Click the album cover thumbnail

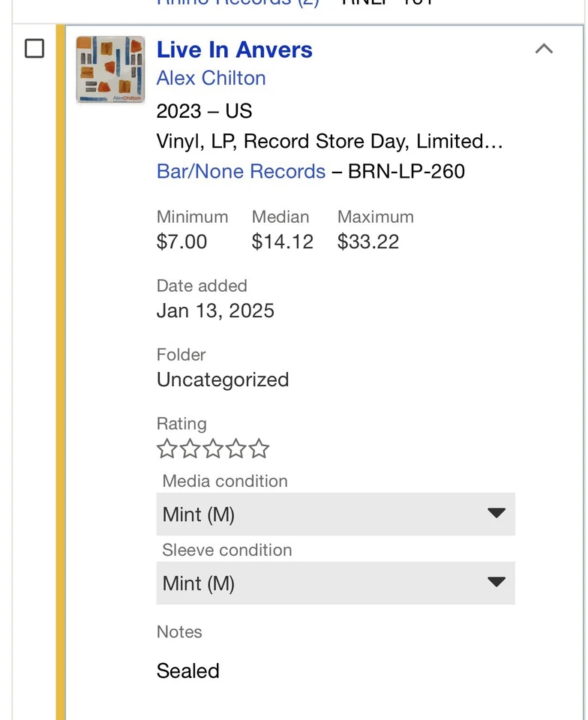click(x=110, y=69)
